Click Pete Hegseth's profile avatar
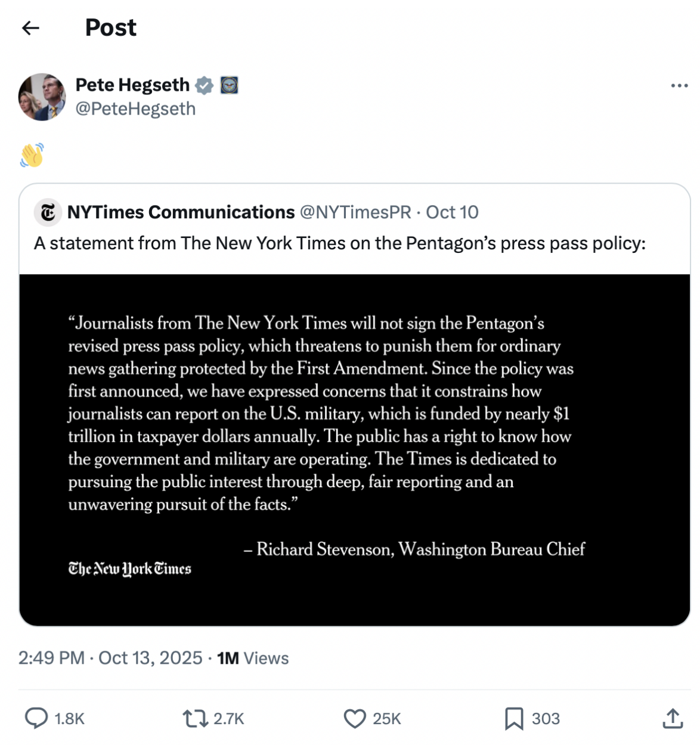Image resolution: width=700 pixels, height=745 pixels. [x=42, y=97]
